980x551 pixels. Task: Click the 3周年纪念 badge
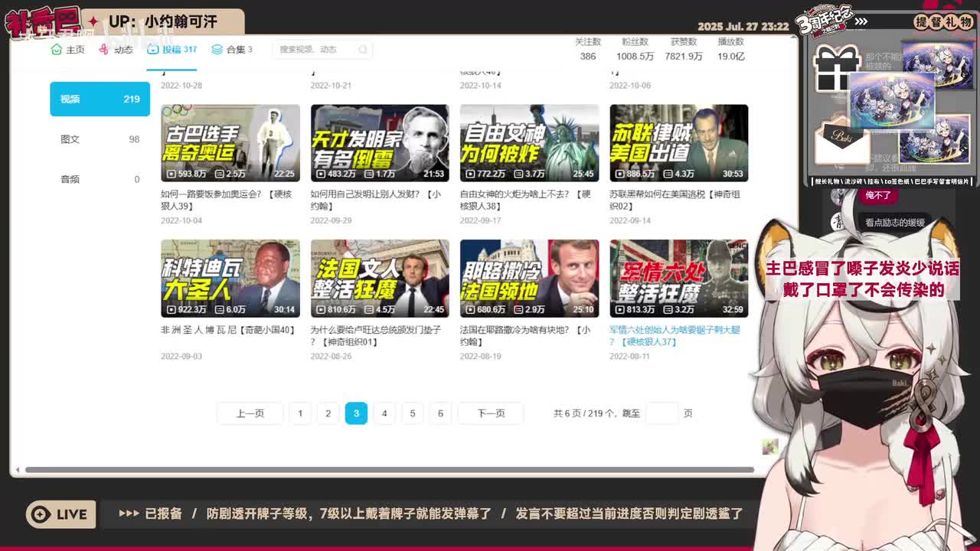(824, 21)
